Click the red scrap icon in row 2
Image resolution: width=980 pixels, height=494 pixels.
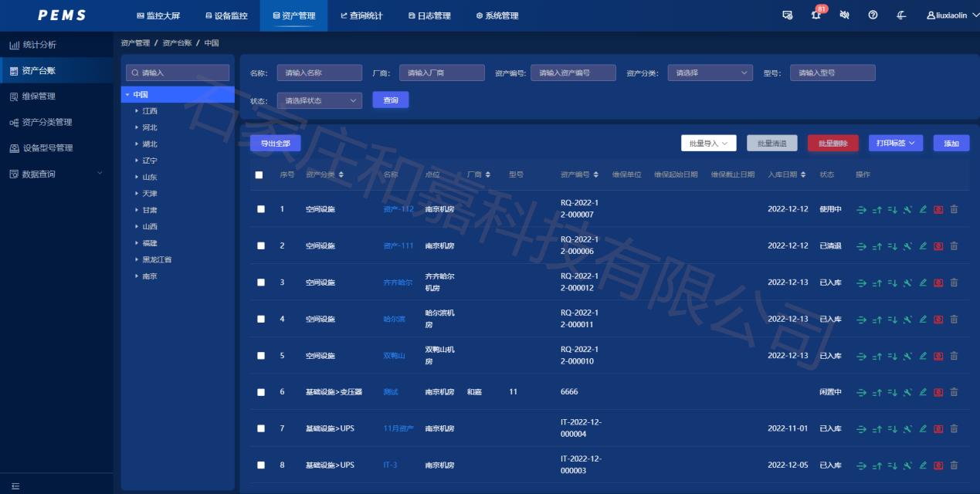click(x=938, y=246)
